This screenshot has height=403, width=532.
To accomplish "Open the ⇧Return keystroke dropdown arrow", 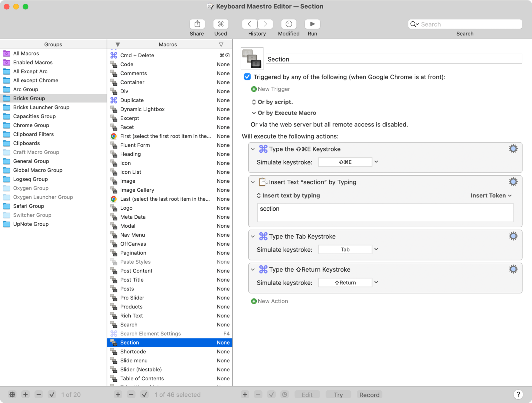I will [376, 283].
